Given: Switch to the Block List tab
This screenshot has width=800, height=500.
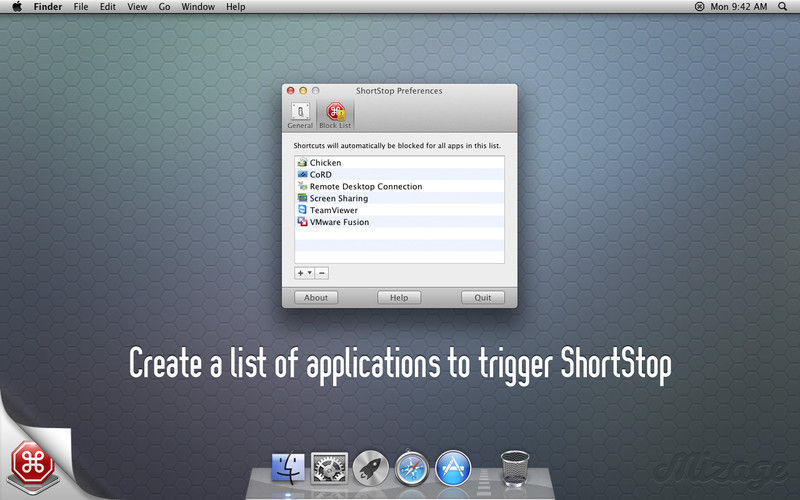Looking at the screenshot, I should pos(335,115).
